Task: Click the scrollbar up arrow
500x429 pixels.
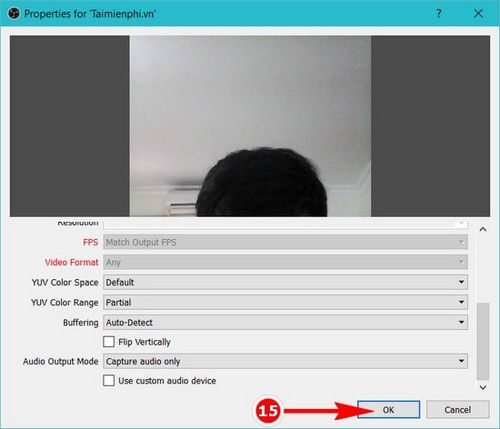Action: click(483, 229)
